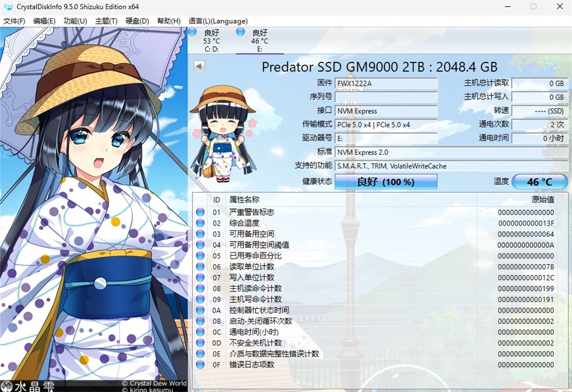Click the 主机总计读取 value 0 GB

(x=539, y=83)
